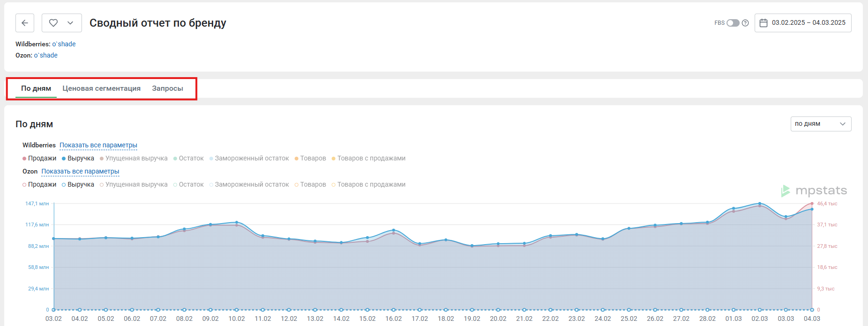Image resolution: width=868 pixels, height=326 pixels.
Task: Show all Ozon parameters link
Action: coord(80,171)
